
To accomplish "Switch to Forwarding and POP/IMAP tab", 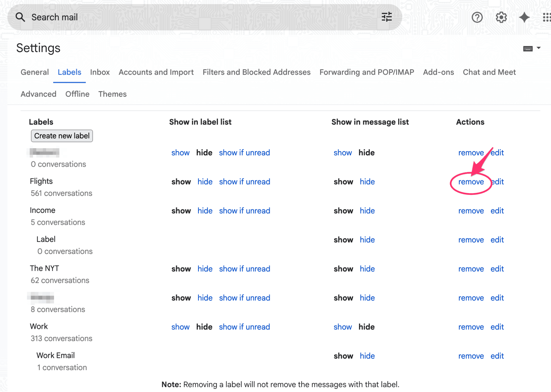I will (x=367, y=72).
